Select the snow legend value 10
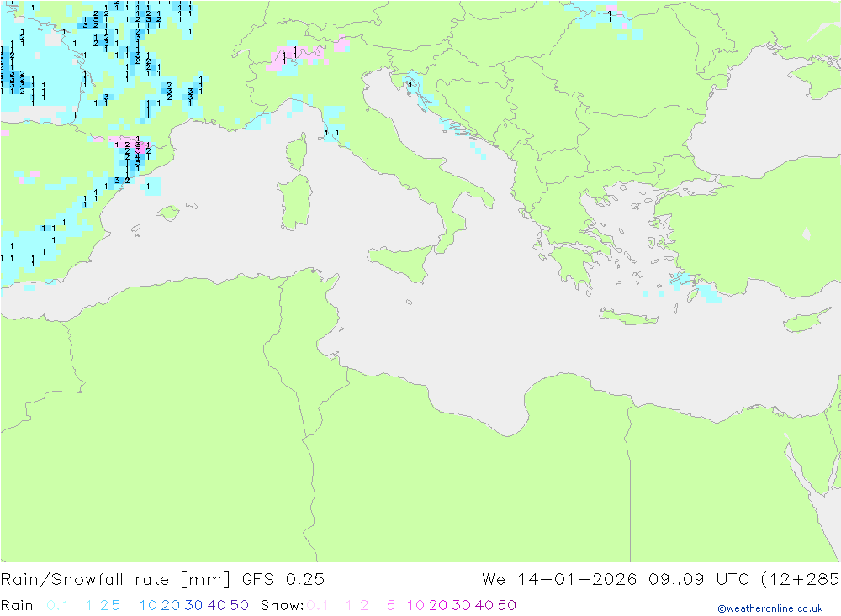Viewport: 841px width, 616px height. tap(415, 605)
